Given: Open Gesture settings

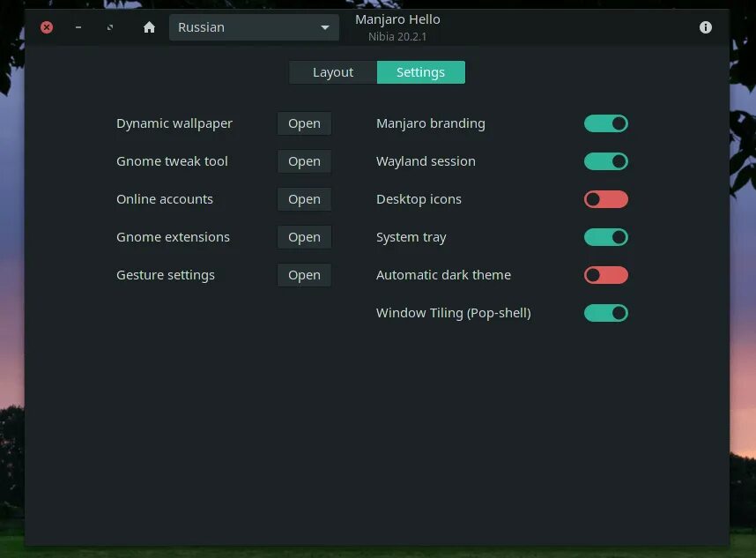Looking at the screenshot, I should point(304,275).
